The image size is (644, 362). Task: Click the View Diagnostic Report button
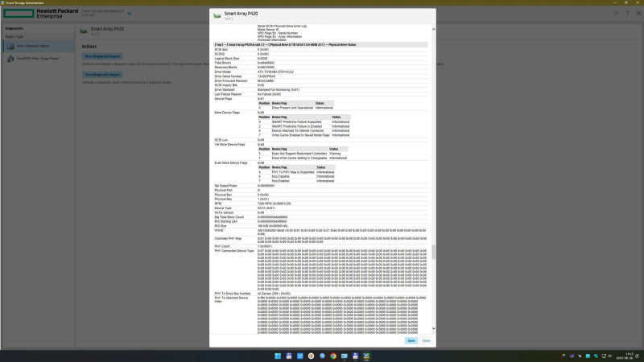(102, 56)
